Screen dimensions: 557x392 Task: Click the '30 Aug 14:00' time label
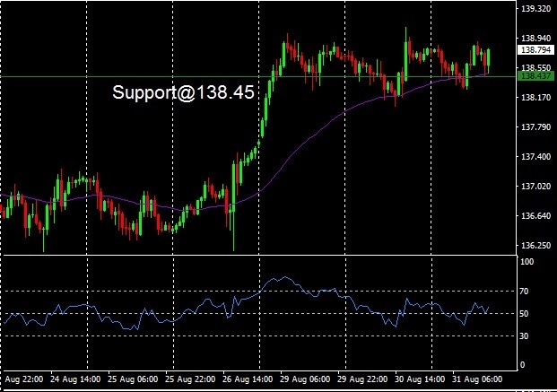click(420, 379)
